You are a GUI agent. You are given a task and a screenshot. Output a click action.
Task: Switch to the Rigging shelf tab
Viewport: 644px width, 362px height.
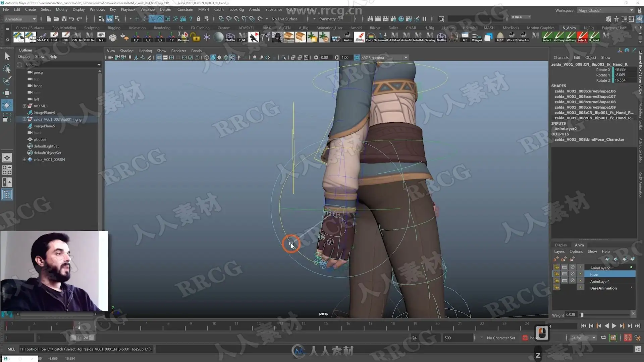coord(114,28)
